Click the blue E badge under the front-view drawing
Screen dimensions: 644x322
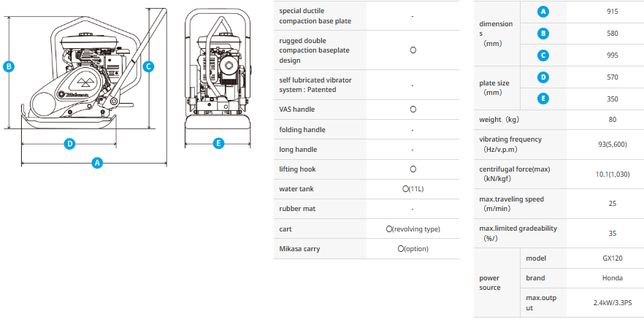[218, 143]
